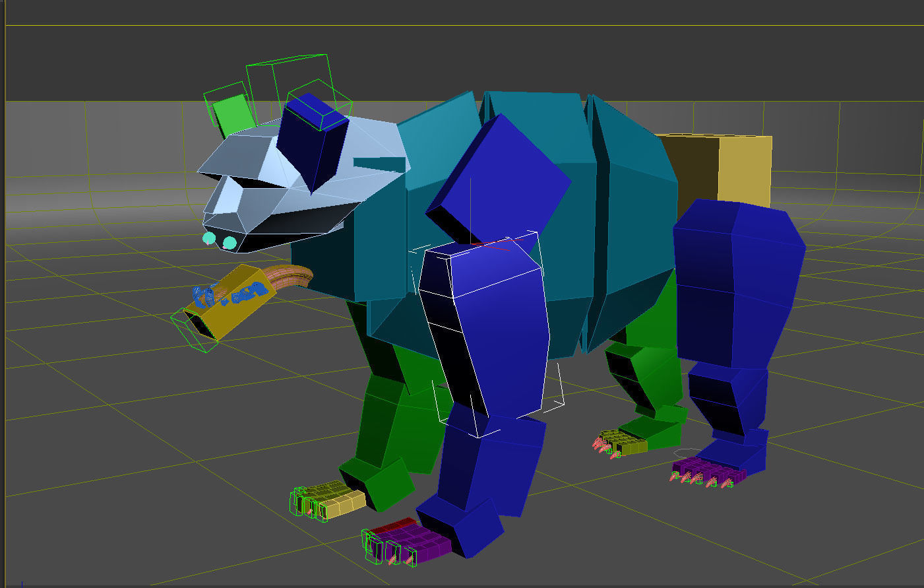Screen dimensions: 924x588
Task: Select the blue rear shin segment
Action: (729, 398)
